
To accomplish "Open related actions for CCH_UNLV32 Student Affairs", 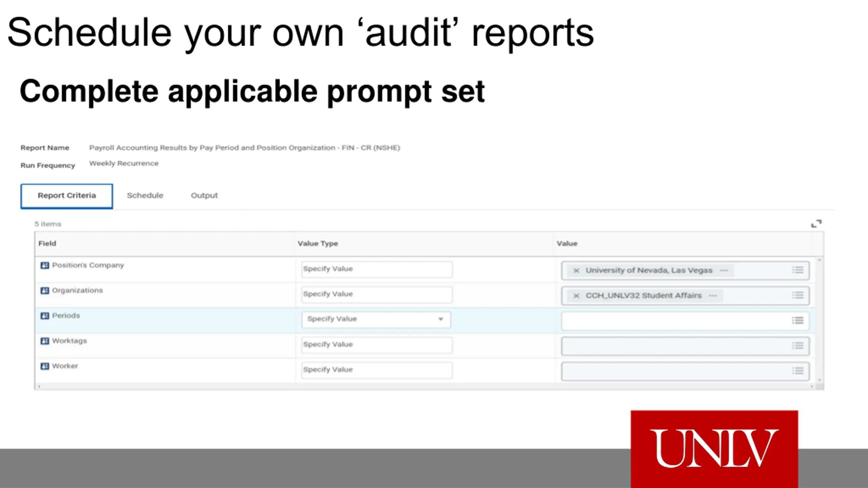I will tap(713, 296).
